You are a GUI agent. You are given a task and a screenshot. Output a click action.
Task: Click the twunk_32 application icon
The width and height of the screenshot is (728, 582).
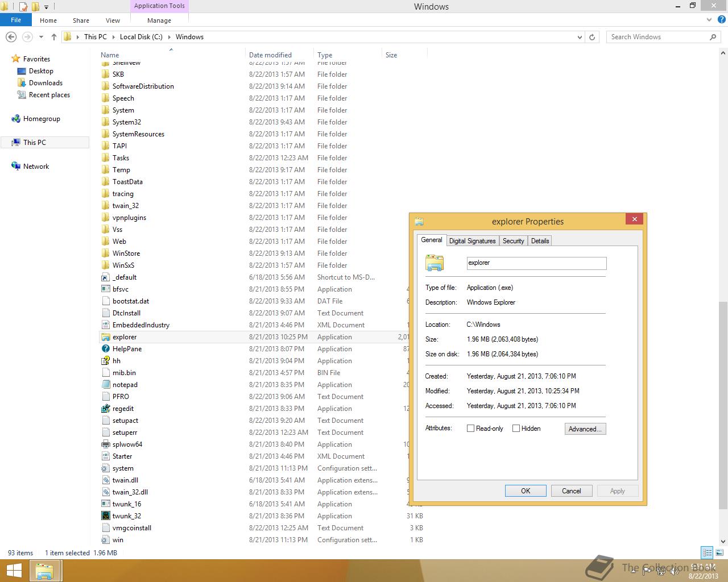pos(105,516)
